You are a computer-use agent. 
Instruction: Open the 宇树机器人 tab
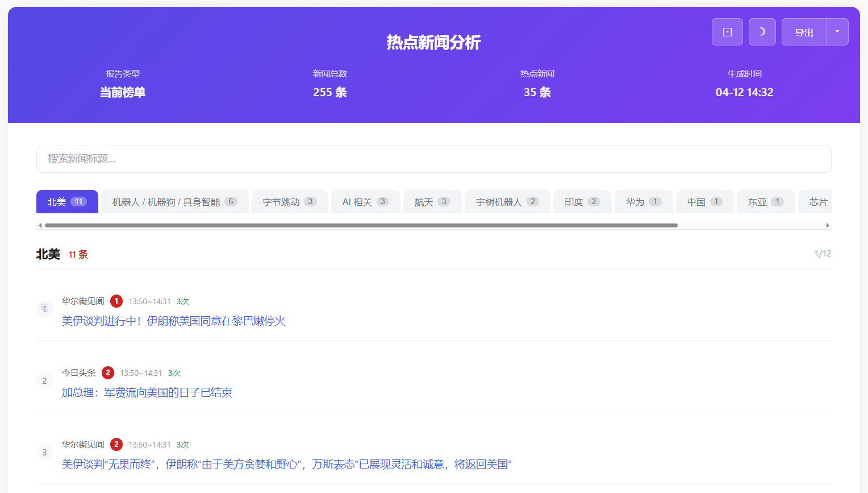point(507,202)
